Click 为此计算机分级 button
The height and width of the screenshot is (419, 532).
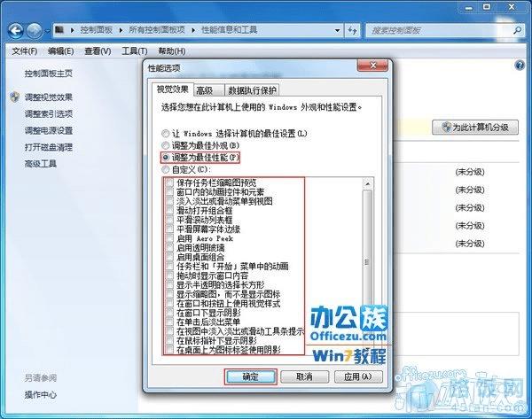[475, 128]
